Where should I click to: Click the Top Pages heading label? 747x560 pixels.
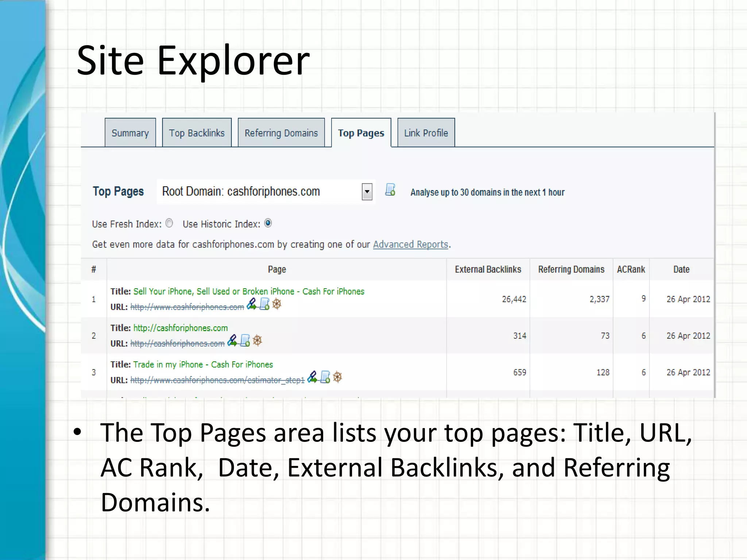click(118, 191)
